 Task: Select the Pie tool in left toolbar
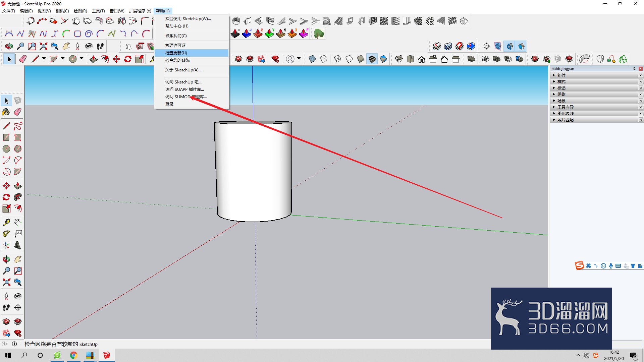(18, 172)
